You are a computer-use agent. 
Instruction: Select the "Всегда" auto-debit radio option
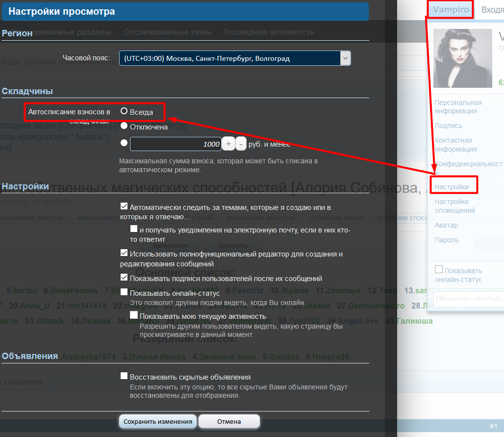(124, 111)
